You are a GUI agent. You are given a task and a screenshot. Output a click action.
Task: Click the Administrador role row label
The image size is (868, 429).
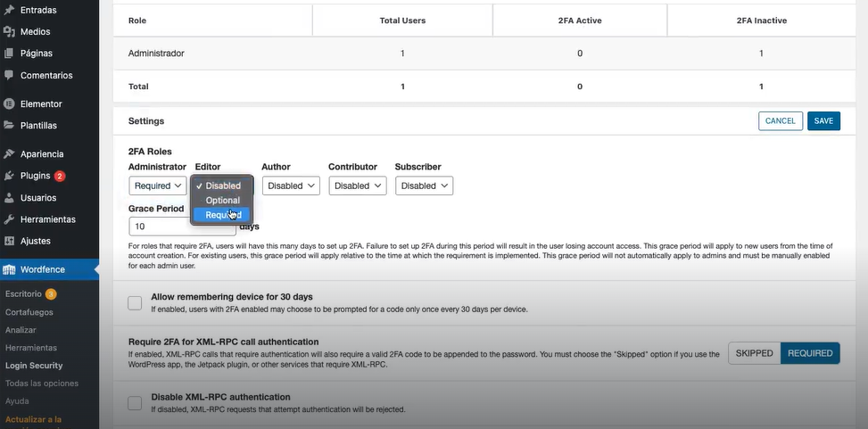pos(156,54)
